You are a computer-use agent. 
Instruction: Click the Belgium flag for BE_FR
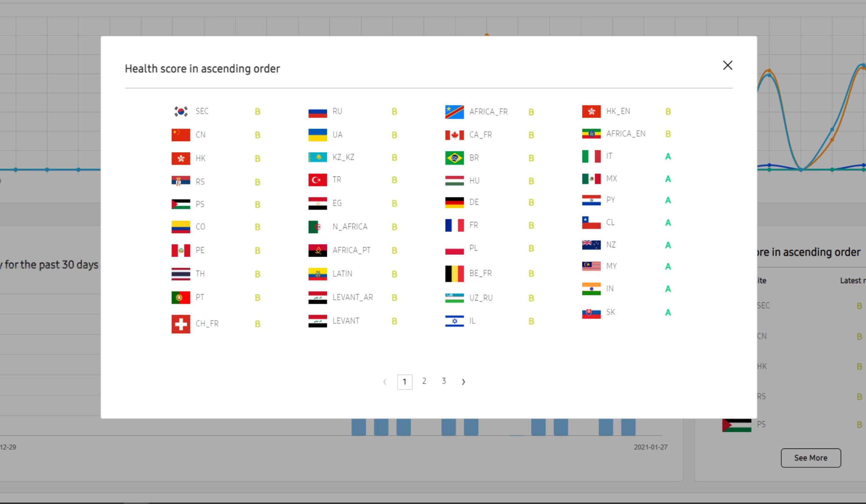[x=454, y=273]
